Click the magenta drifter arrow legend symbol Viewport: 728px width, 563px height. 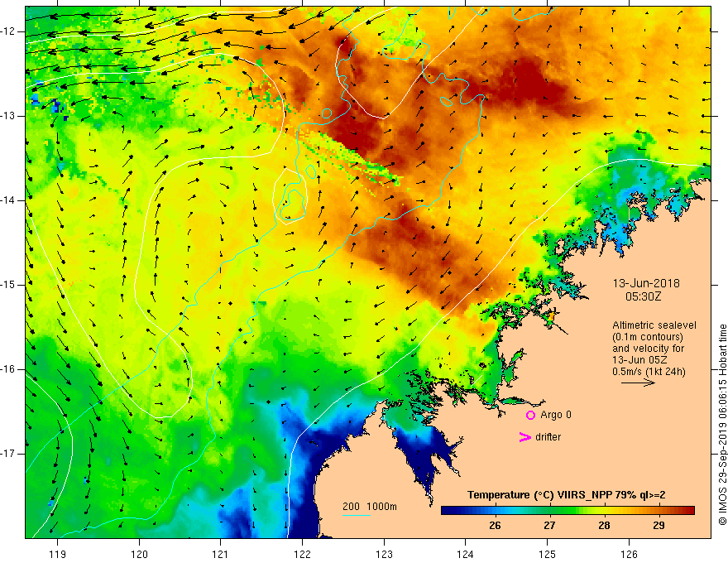tap(524, 437)
